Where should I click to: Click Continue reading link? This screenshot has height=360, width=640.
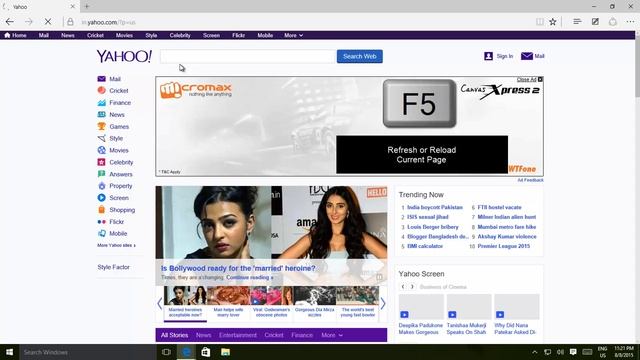pos(249,278)
